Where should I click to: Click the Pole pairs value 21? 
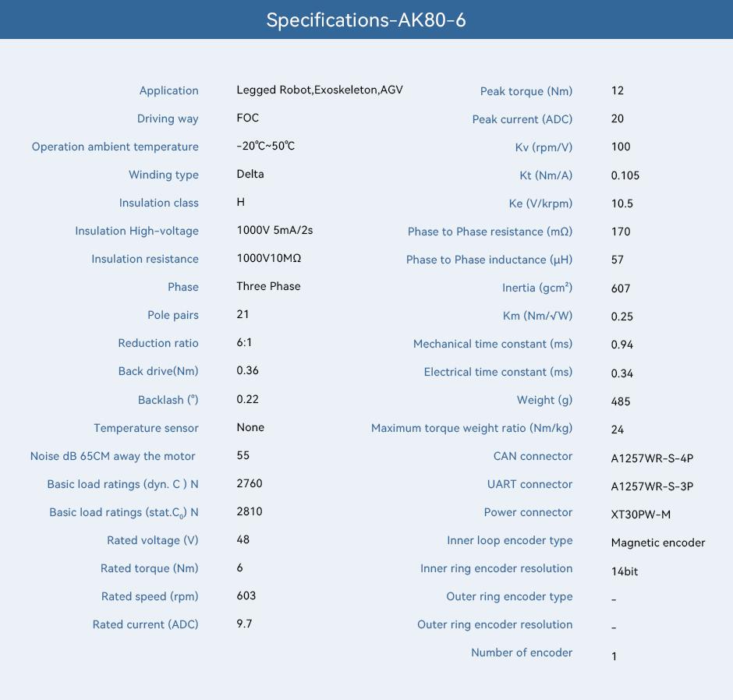(243, 314)
